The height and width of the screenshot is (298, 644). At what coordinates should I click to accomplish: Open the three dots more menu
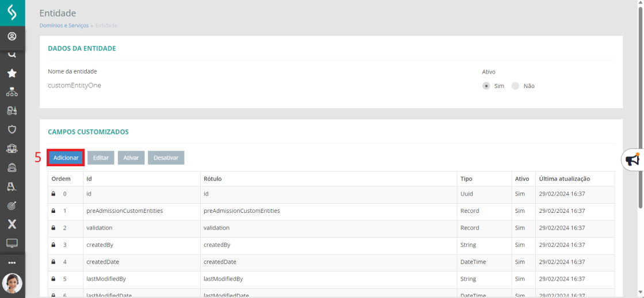click(12, 262)
